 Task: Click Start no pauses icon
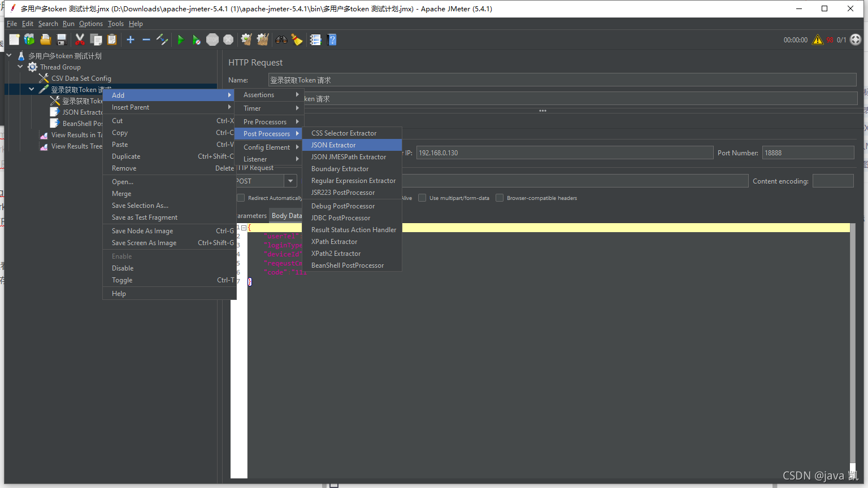pyautogui.click(x=196, y=40)
